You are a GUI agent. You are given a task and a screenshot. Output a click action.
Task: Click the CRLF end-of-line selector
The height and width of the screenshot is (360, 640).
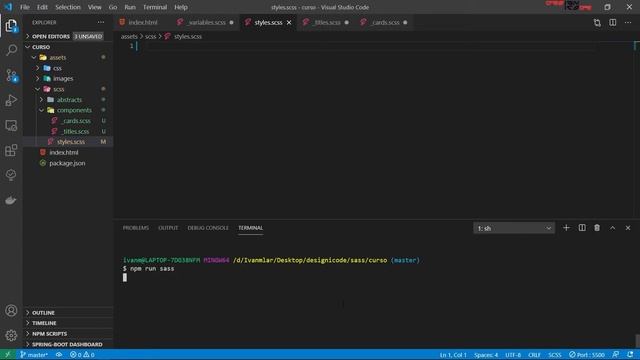(x=534, y=355)
